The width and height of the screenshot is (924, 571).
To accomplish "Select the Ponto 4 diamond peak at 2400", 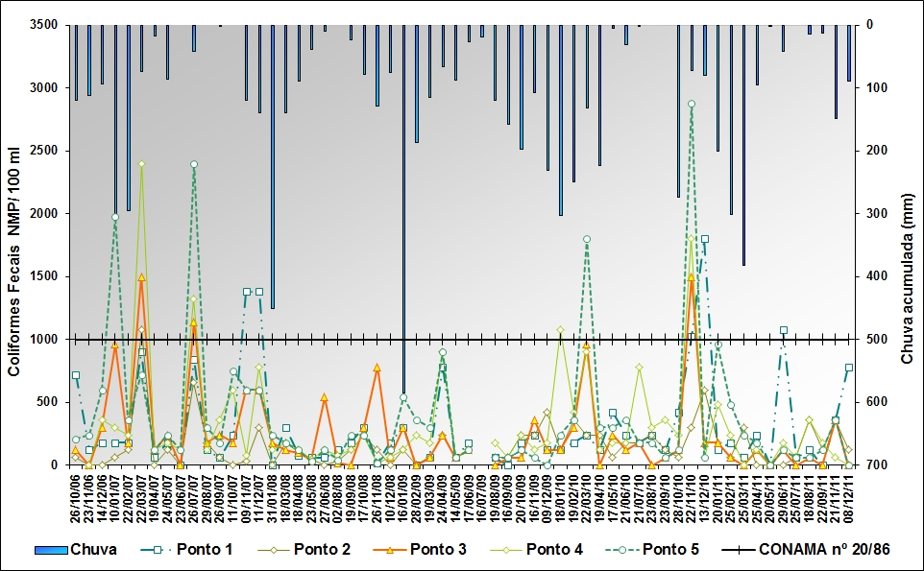I will pos(141,163).
